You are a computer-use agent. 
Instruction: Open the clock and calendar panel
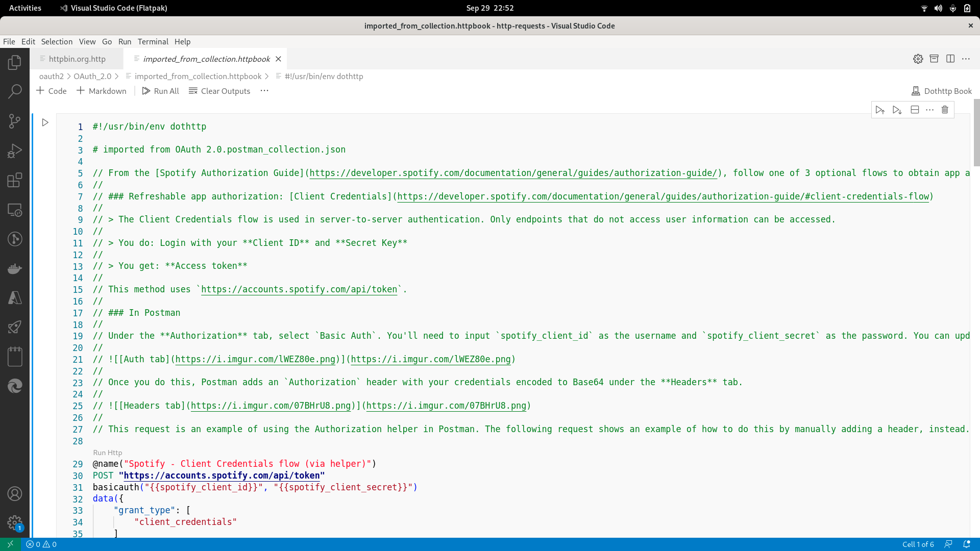click(490, 8)
